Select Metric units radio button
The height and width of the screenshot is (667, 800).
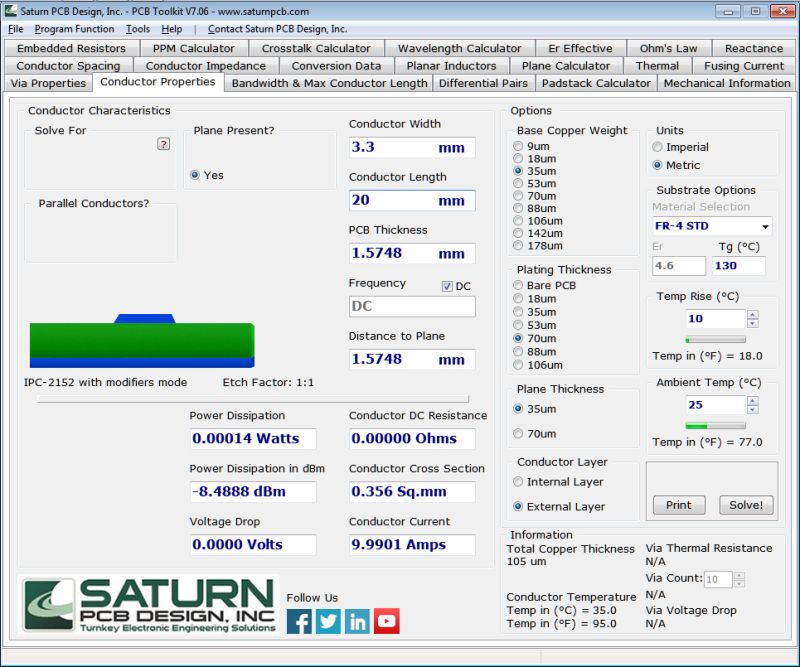tap(657, 165)
